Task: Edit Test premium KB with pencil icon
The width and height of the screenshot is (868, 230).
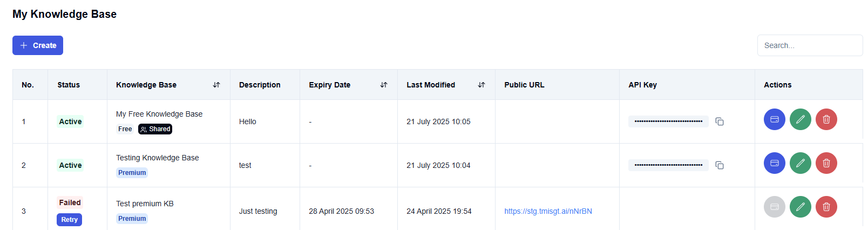Action: tap(800, 207)
